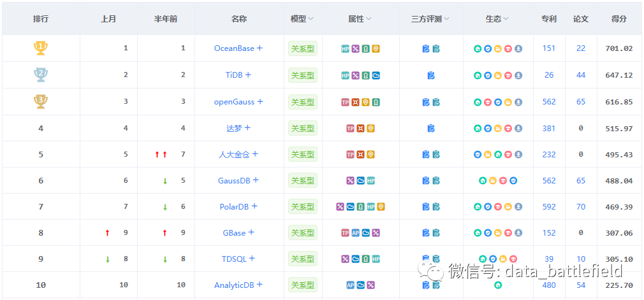Open the 属性 column filter dropdown
This screenshot has height=300, width=644.
(x=369, y=19)
